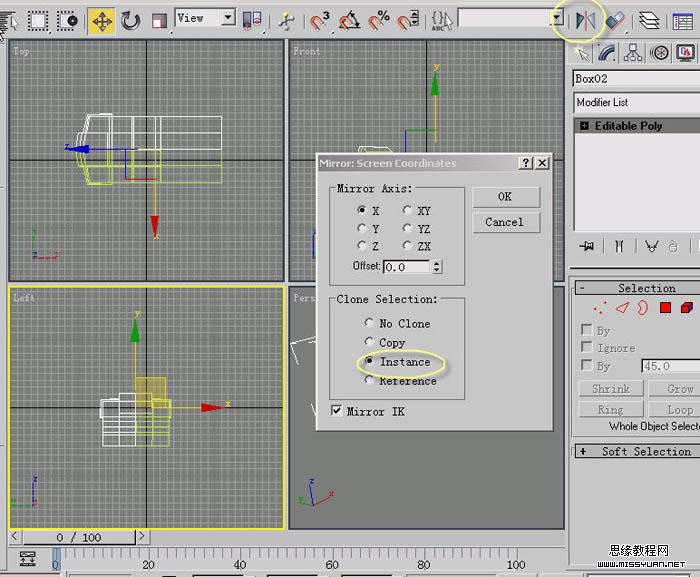Click the Pin Stack icon
Image resolution: width=700 pixels, height=577 pixels.
pos(587,246)
